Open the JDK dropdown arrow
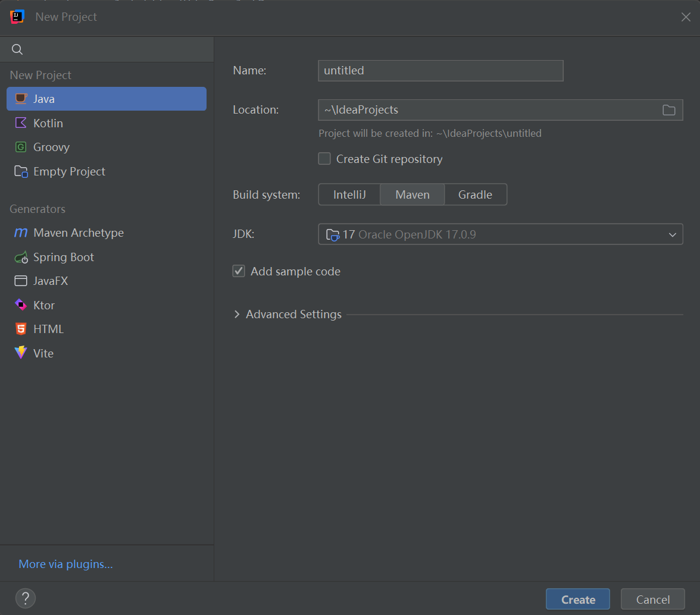The width and height of the screenshot is (700, 615). click(673, 234)
